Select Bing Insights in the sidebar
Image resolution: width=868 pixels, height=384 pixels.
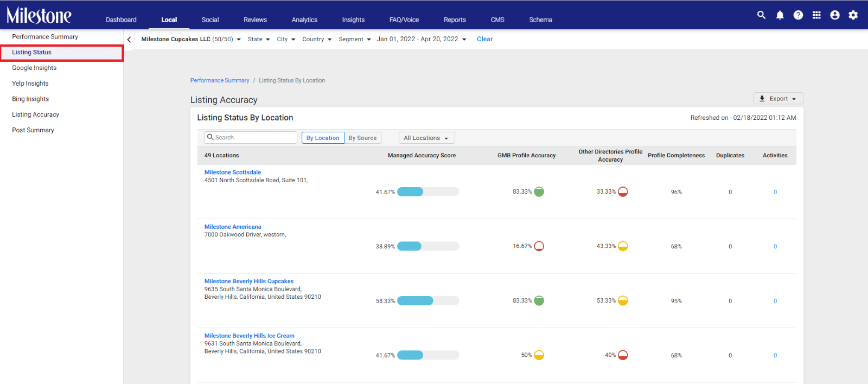pos(30,99)
